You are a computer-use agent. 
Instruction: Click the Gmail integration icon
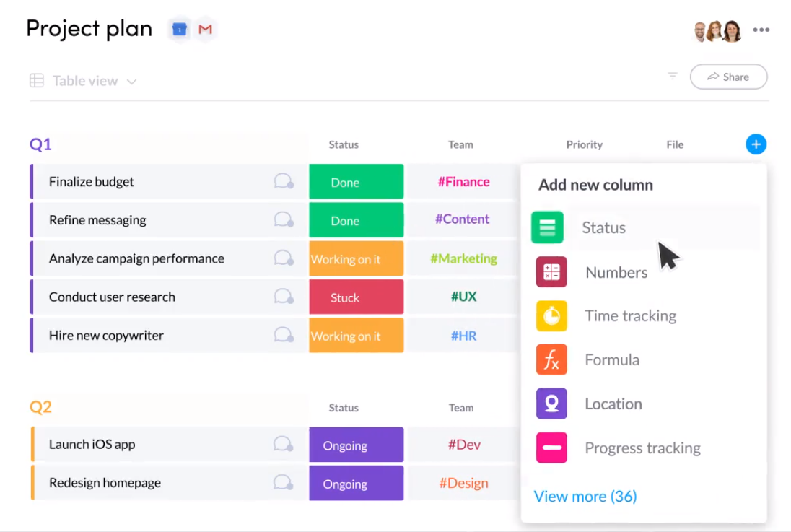(x=205, y=30)
